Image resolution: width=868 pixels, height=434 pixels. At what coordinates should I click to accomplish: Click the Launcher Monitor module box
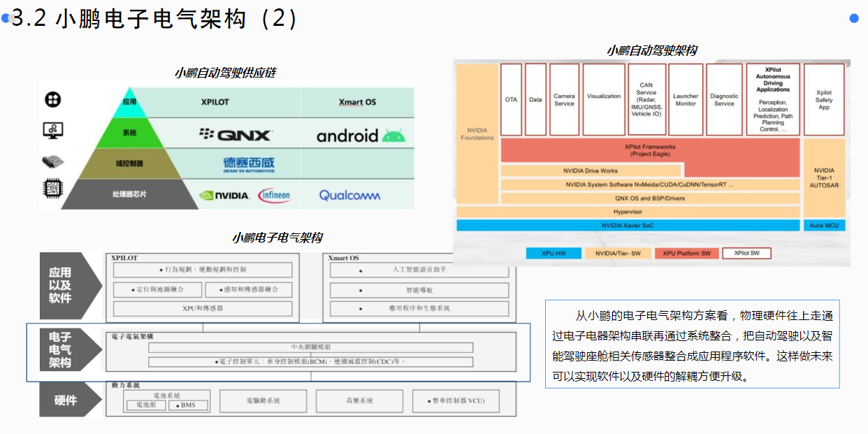pyautogui.click(x=686, y=99)
